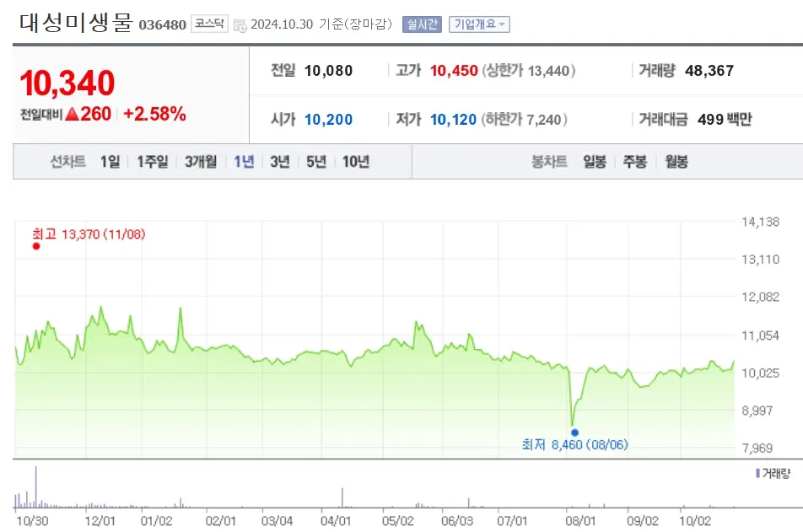Switch to 선차트 line chart mode
The width and height of the screenshot is (803, 532).
point(68,161)
